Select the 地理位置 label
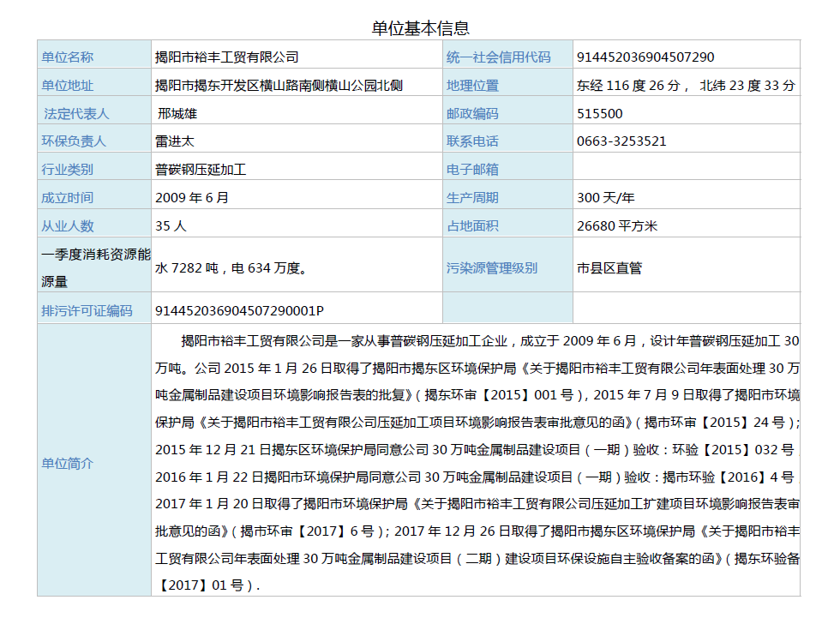 click(x=472, y=85)
